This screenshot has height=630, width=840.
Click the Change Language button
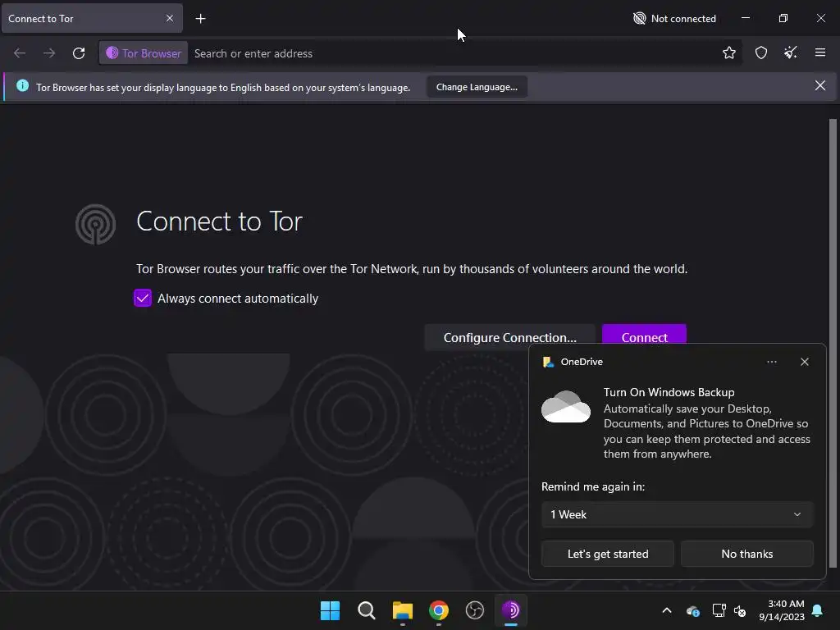(477, 87)
